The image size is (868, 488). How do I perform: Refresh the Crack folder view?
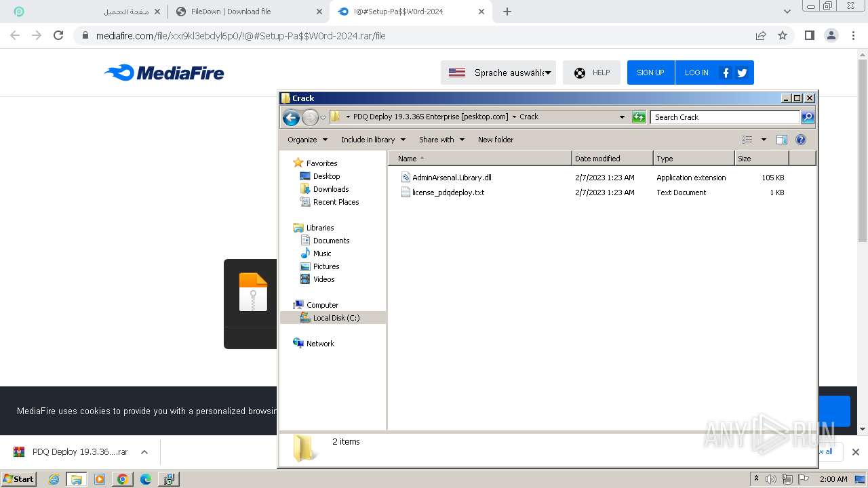(x=639, y=117)
